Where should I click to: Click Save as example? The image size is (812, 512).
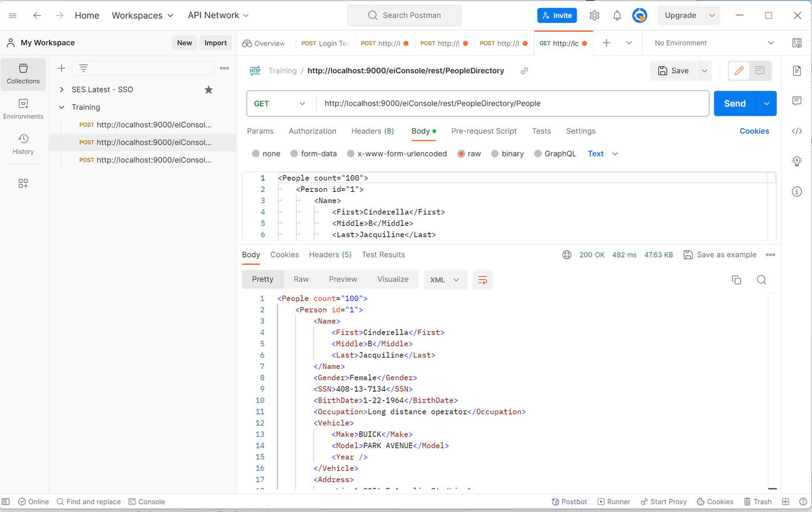click(x=720, y=255)
